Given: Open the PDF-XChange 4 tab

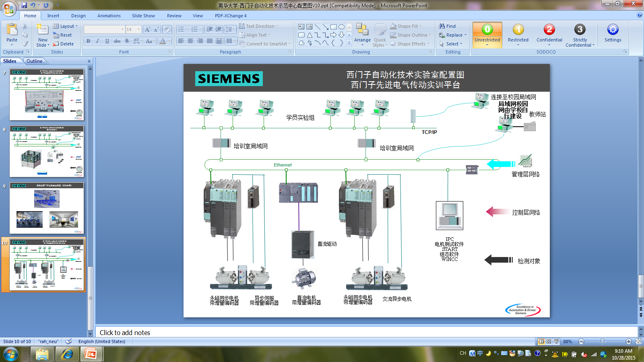Looking at the screenshot, I should point(231,16).
